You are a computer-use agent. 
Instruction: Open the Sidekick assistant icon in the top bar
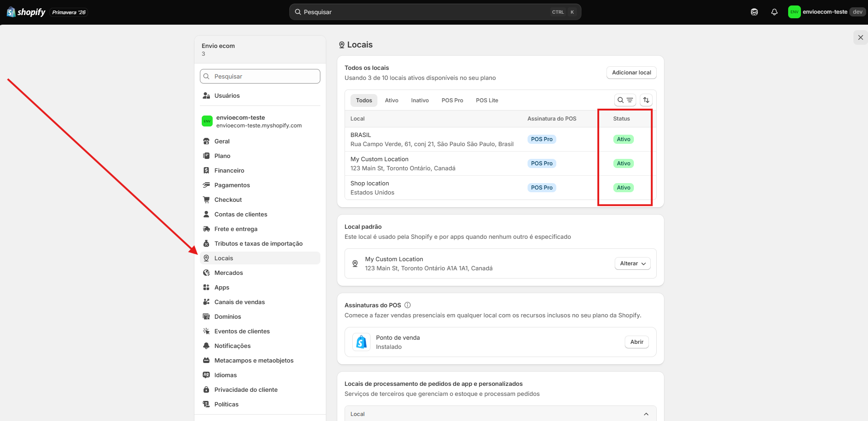pyautogui.click(x=754, y=12)
